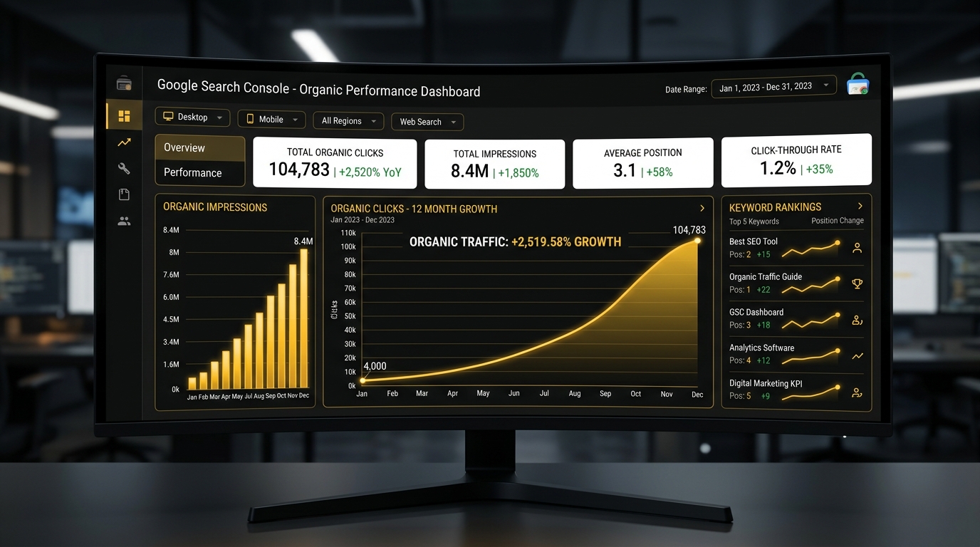This screenshot has height=547, width=980.
Task: Open the Web Search type dropdown
Action: [x=427, y=122]
